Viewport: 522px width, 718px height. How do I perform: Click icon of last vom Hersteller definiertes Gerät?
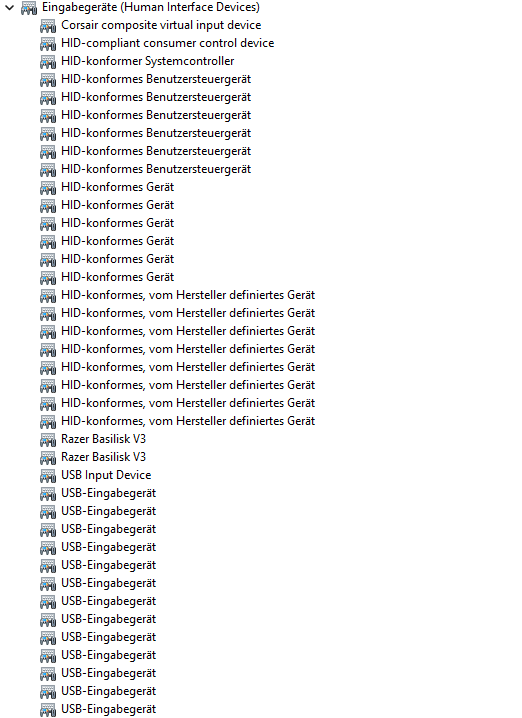[x=48, y=422]
